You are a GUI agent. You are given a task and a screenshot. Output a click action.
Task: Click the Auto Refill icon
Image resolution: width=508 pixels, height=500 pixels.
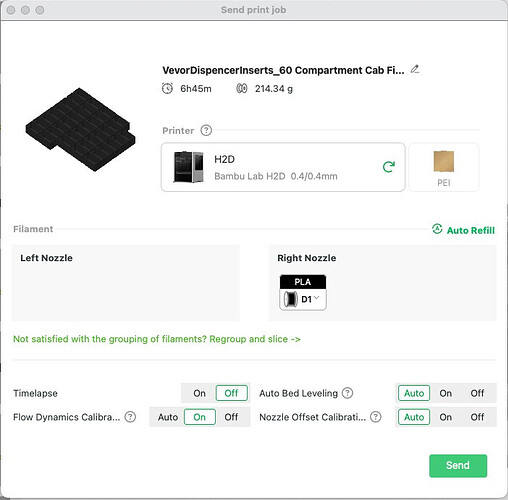[x=437, y=229]
